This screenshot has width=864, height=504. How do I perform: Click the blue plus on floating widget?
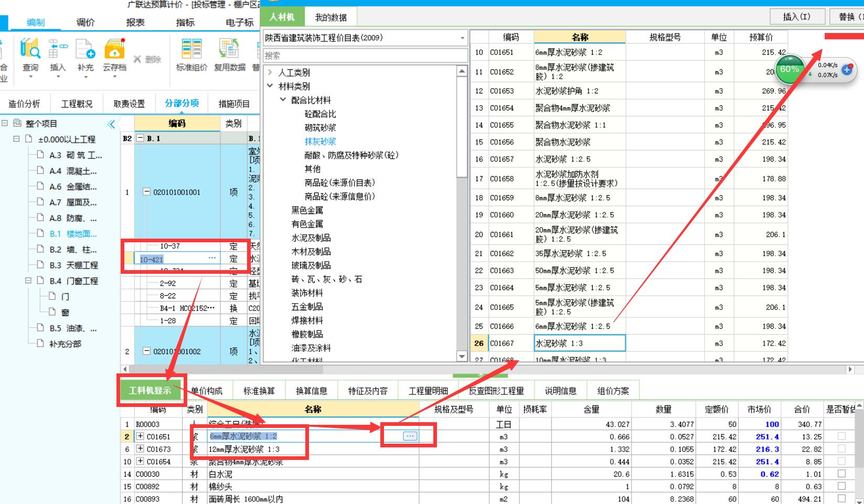click(x=847, y=69)
